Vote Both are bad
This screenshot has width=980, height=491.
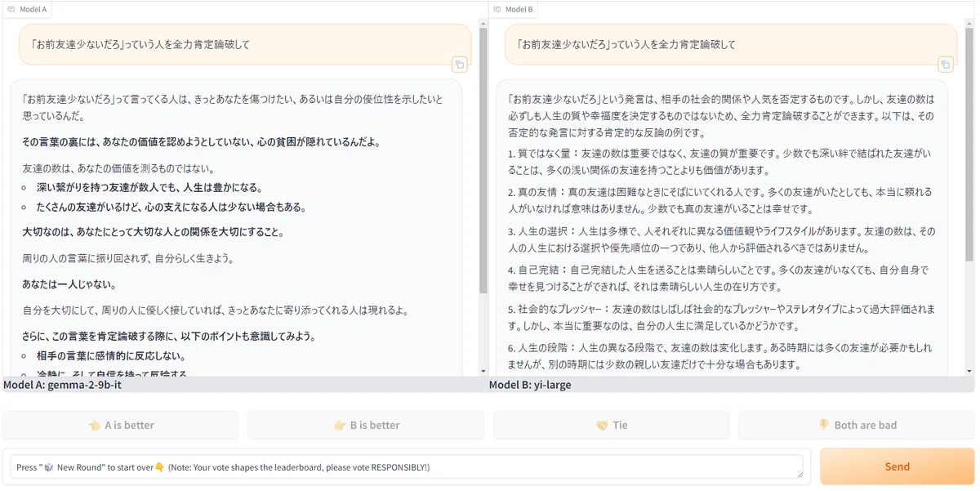(x=857, y=425)
